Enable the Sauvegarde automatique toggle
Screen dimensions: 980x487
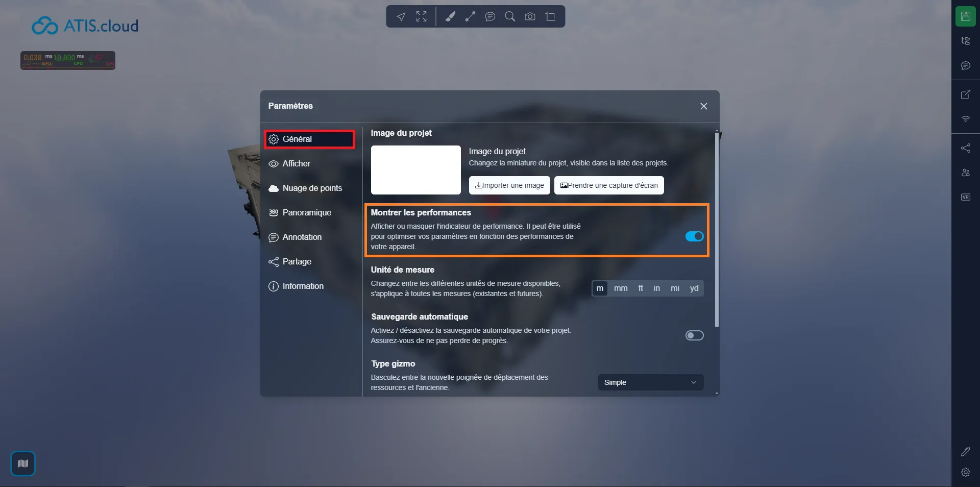pyautogui.click(x=694, y=335)
